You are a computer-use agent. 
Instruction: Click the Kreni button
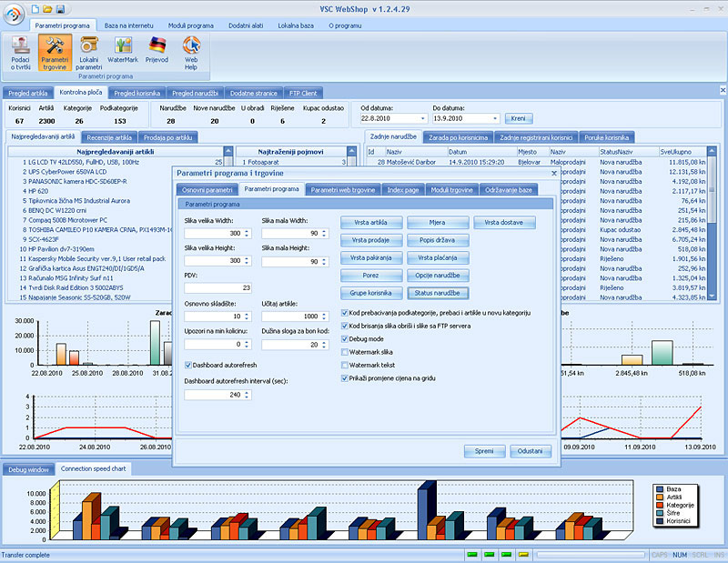click(x=518, y=118)
